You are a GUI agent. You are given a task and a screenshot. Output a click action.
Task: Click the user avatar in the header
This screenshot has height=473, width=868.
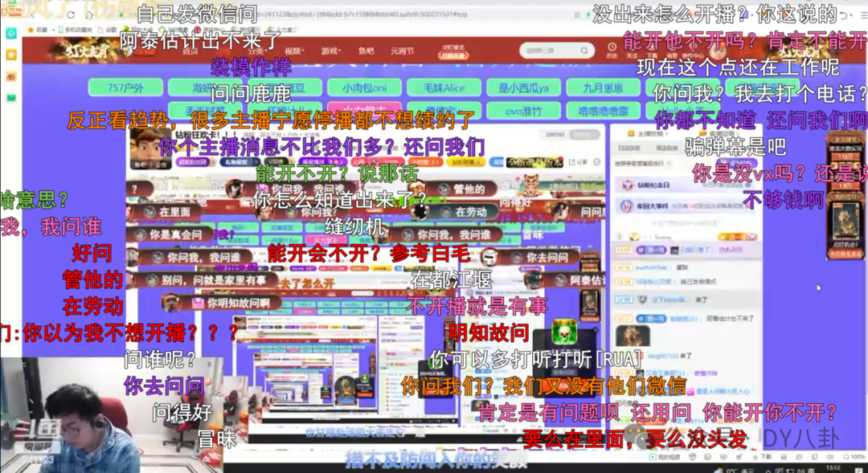click(x=718, y=50)
